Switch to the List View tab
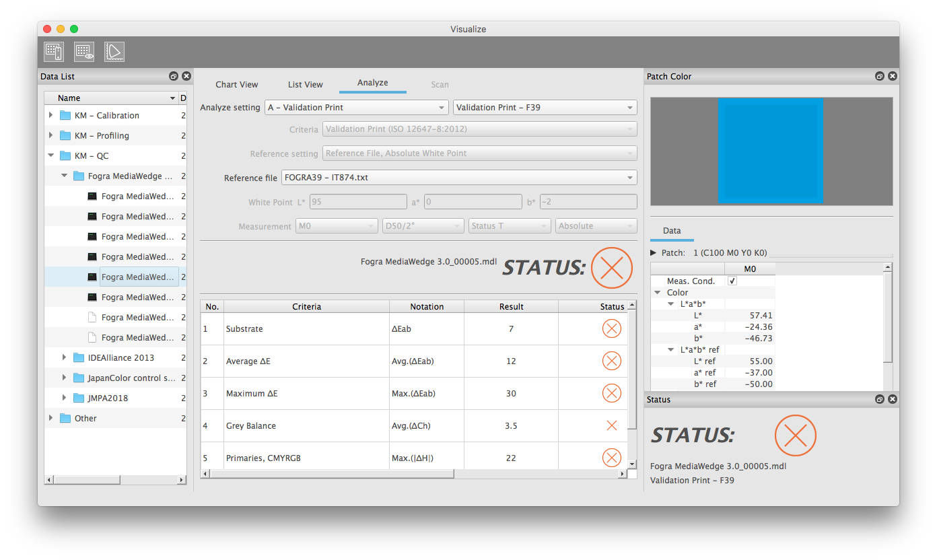The image size is (937, 560). 305,85
